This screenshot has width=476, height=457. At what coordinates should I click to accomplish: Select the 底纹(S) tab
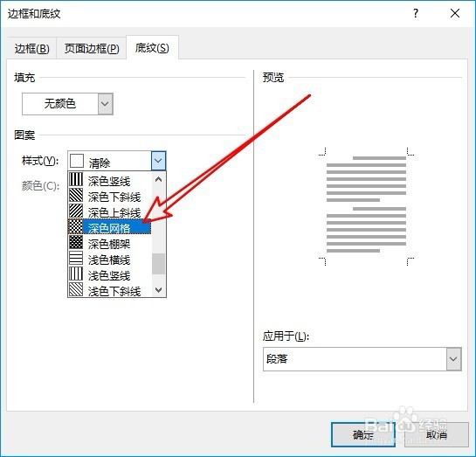tap(152, 48)
